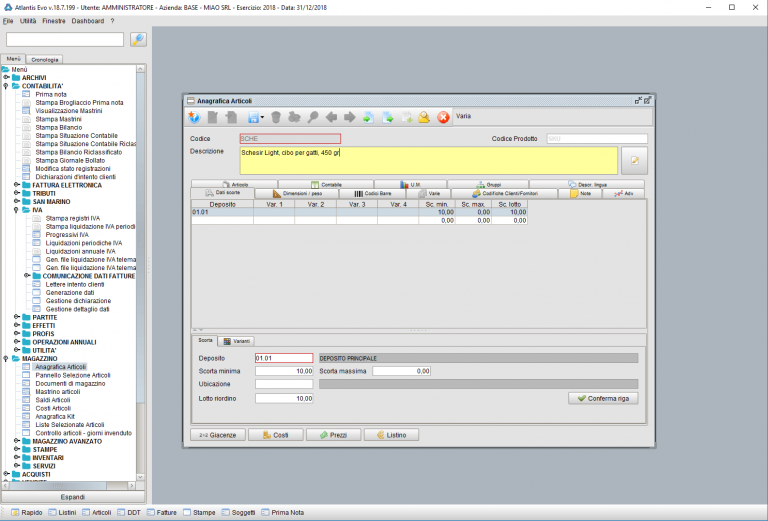Screen dimensions: 768x521
Task: Click the edit description pencil button
Action: [634, 160]
